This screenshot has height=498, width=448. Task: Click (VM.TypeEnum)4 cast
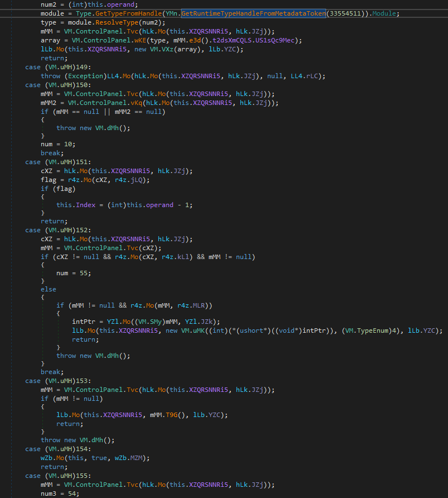tap(370, 331)
